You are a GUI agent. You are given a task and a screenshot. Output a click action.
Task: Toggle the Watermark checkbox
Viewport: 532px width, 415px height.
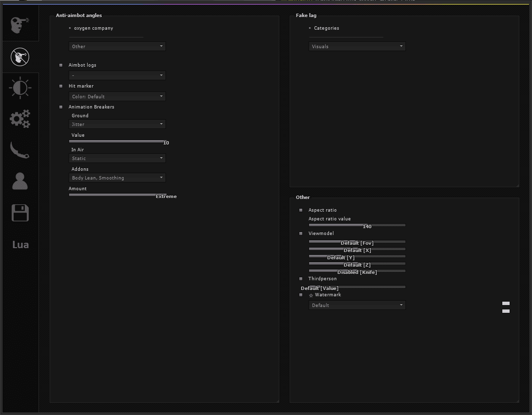tap(301, 295)
